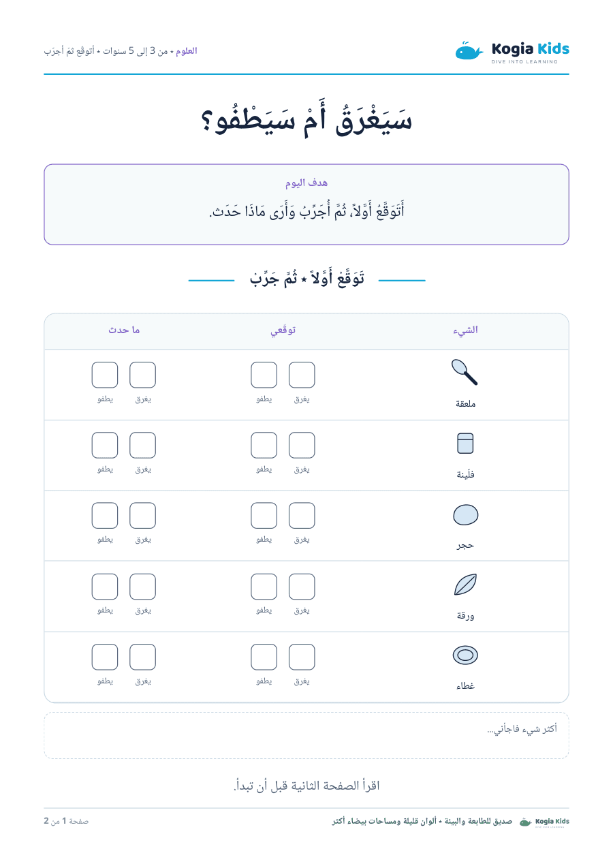This screenshot has height=868, width=613.
Task: Check result 'يطفو' box for leaf
Action: pos(105,587)
